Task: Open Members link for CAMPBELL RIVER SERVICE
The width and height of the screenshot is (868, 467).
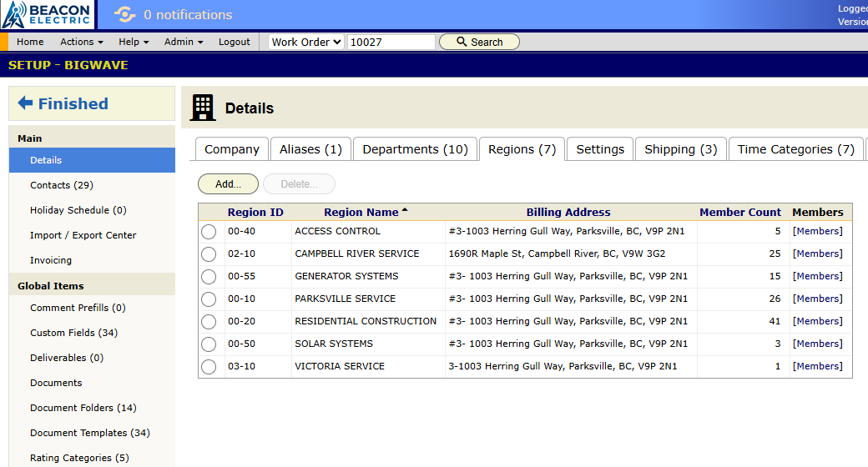Action: [818, 254]
